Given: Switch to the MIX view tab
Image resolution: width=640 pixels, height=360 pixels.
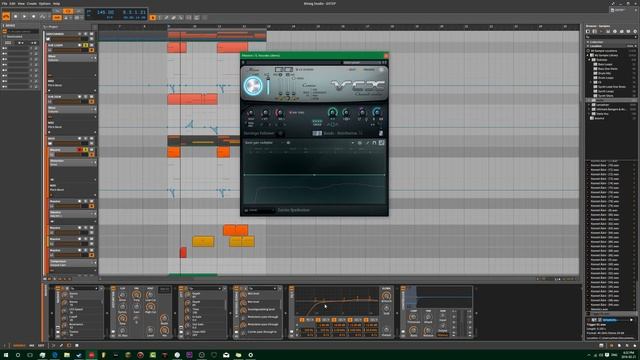Looking at the screenshot, I should tap(31, 345).
